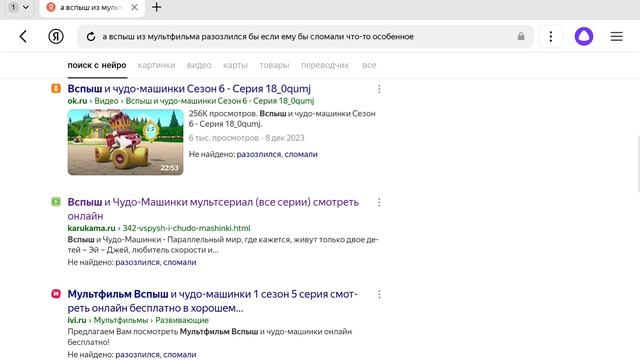The width and height of the screenshot is (640, 360).
Task: Switch to the 'переводчик' tab
Action: [325, 65]
